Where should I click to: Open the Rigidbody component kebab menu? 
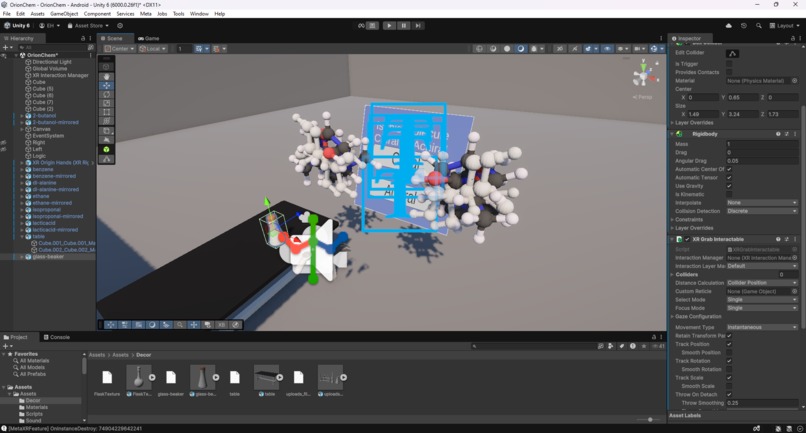(x=795, y=134)
